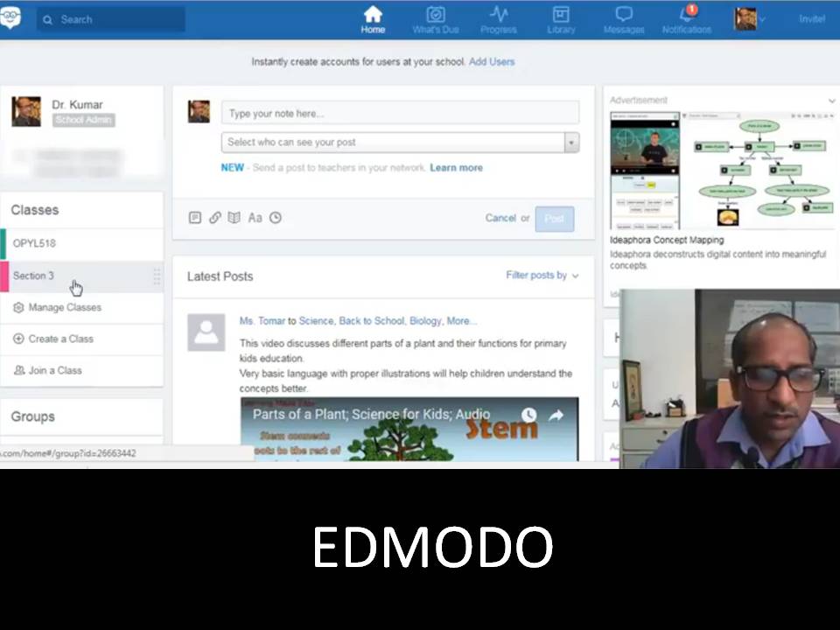Click the Section 3 drag handle dots

157,276
